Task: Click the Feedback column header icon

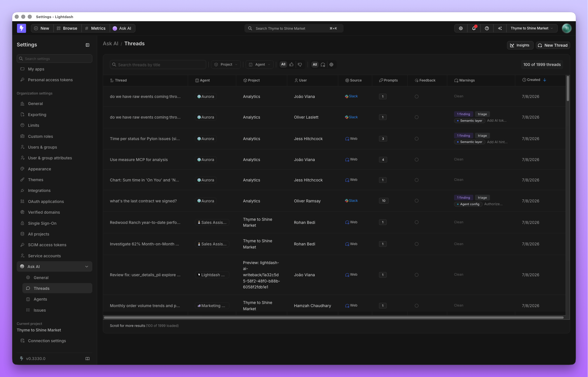Action: coord(417,80)
